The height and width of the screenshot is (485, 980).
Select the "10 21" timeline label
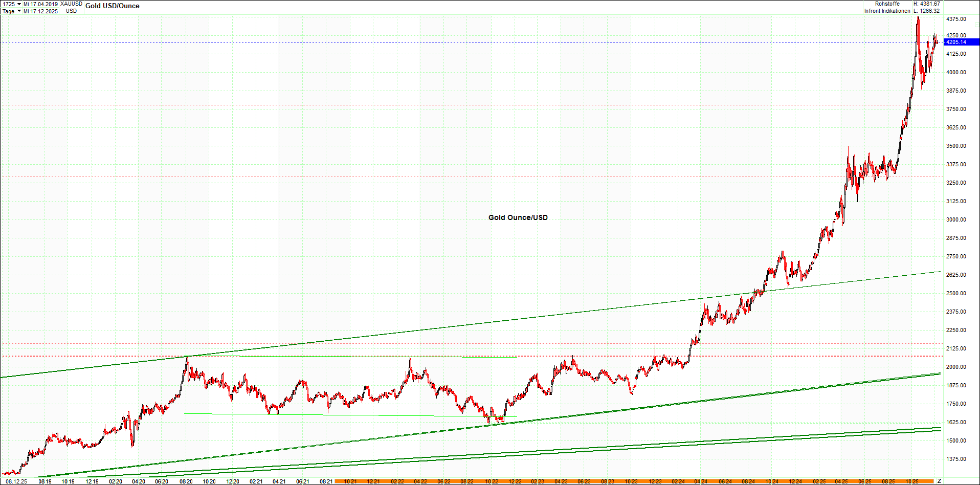[x=350, y=481]
